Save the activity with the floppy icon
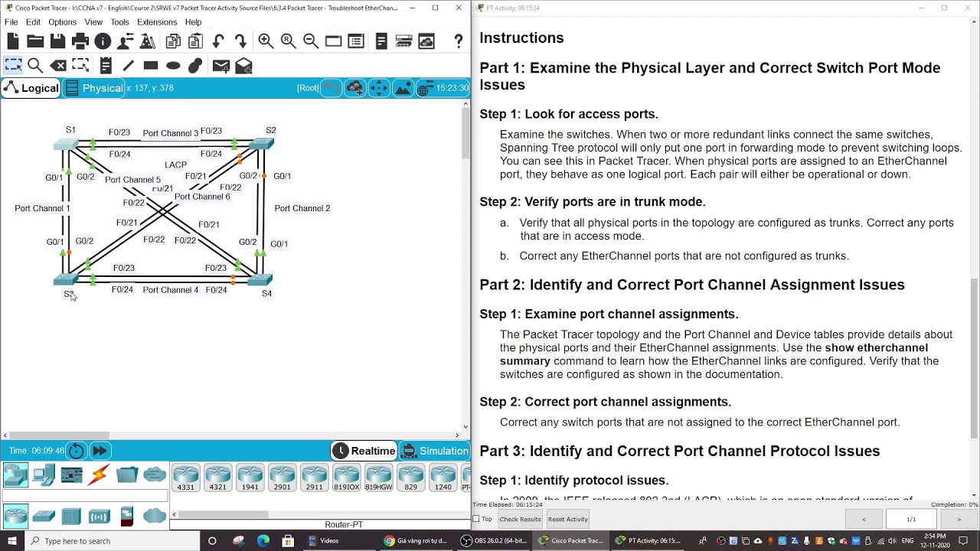Screen dimensions: 980x551 tap(57, 41)
